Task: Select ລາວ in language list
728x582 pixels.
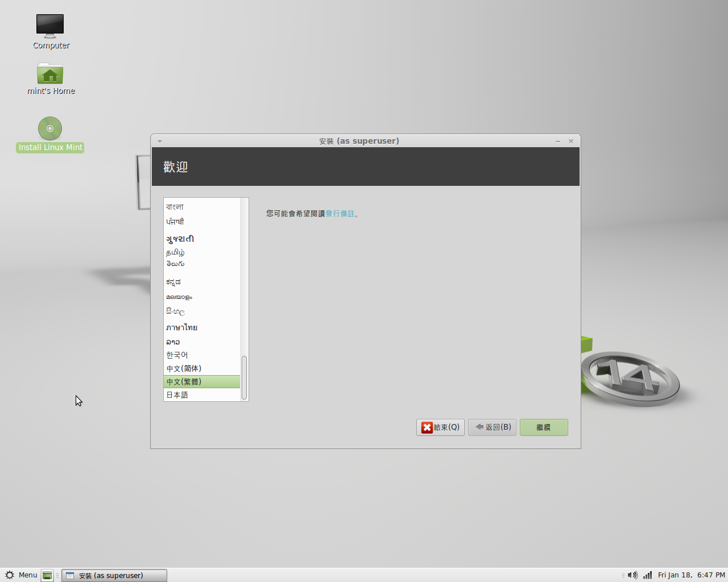Action: pos(202,342)
